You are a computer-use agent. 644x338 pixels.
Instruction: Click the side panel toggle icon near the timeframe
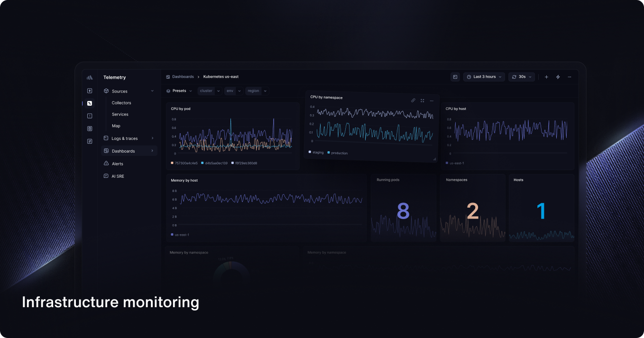pos(455,76)
